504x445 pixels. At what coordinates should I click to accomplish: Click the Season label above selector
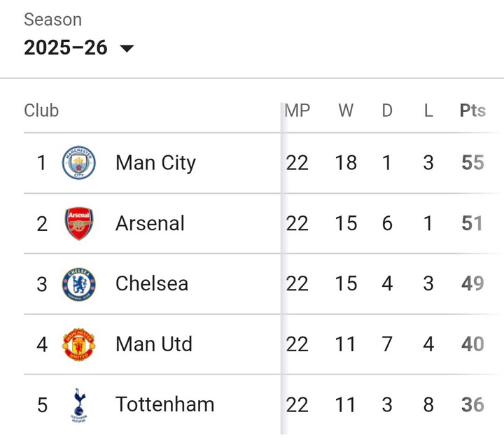pos(52,20)
